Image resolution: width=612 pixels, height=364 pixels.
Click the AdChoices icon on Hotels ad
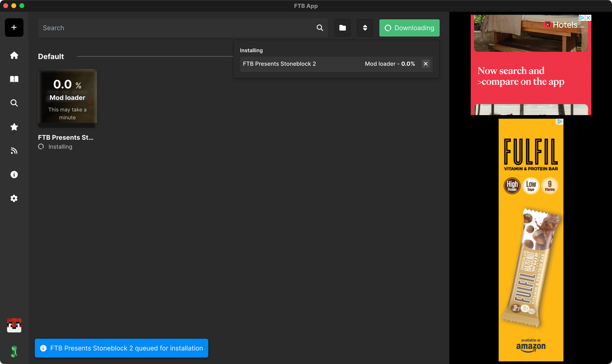[x=582, y=18]
